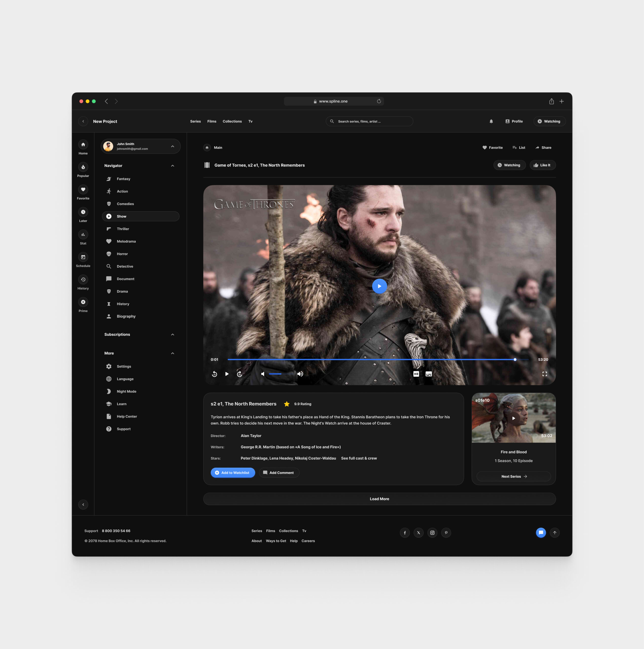Viewport: 644px width, 649px height.
Task: Open the Home icon in left rail
Action: 83,145
